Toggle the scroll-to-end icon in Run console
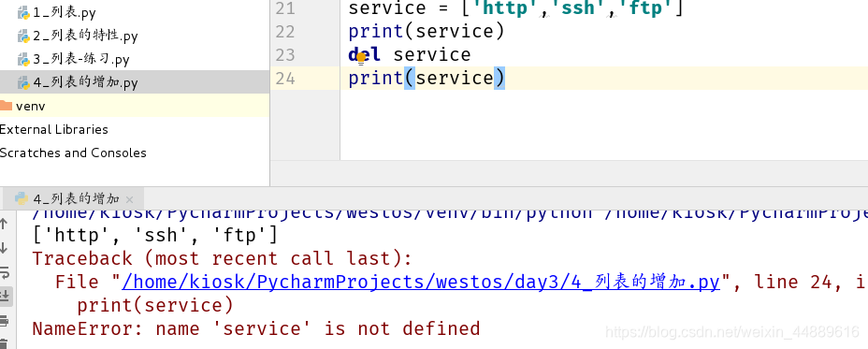The height and width of the screenshot is (349, 868). (4, 296)
